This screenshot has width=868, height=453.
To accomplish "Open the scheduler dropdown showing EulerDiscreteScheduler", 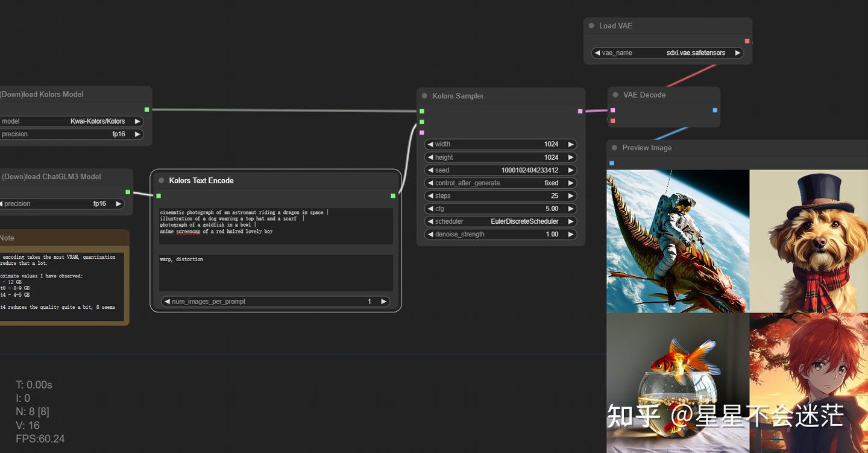I will (500, 221).
